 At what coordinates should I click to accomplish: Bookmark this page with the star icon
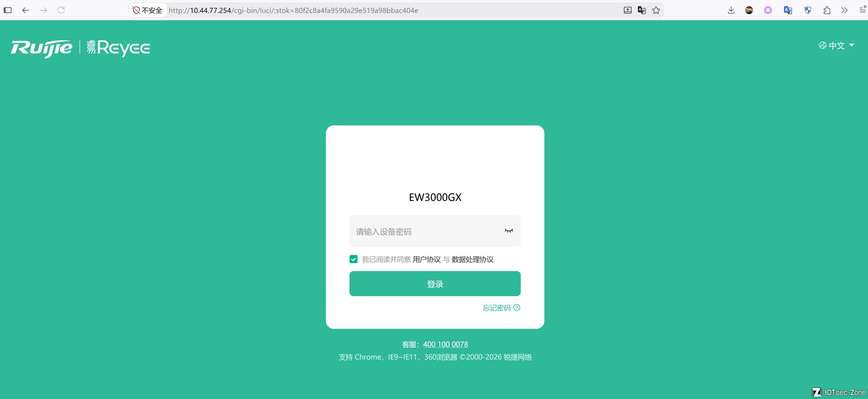tap(656, 10)
